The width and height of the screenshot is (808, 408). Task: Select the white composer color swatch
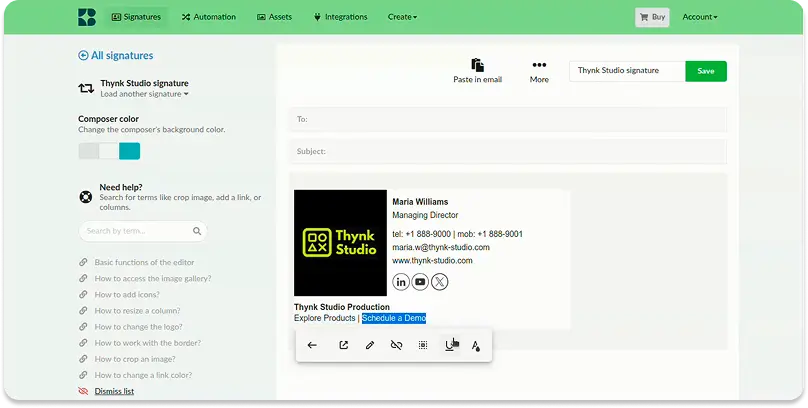(109, 151)
